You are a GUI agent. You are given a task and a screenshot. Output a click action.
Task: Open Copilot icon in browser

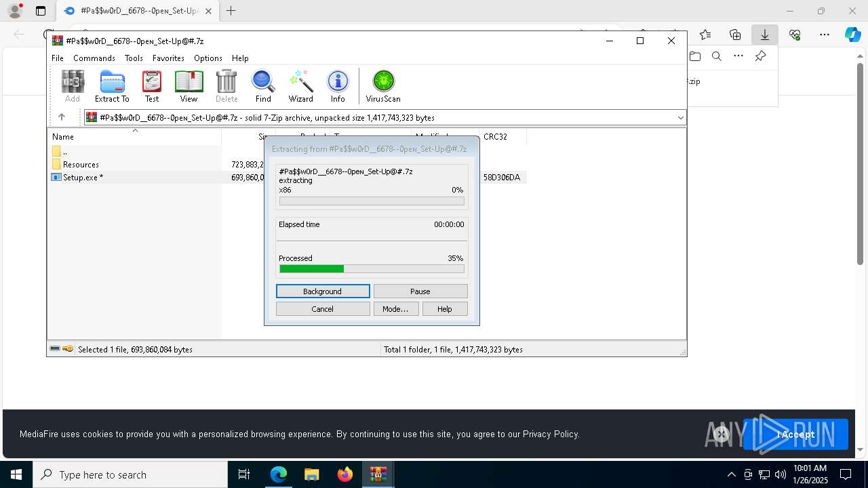[852, 35]
